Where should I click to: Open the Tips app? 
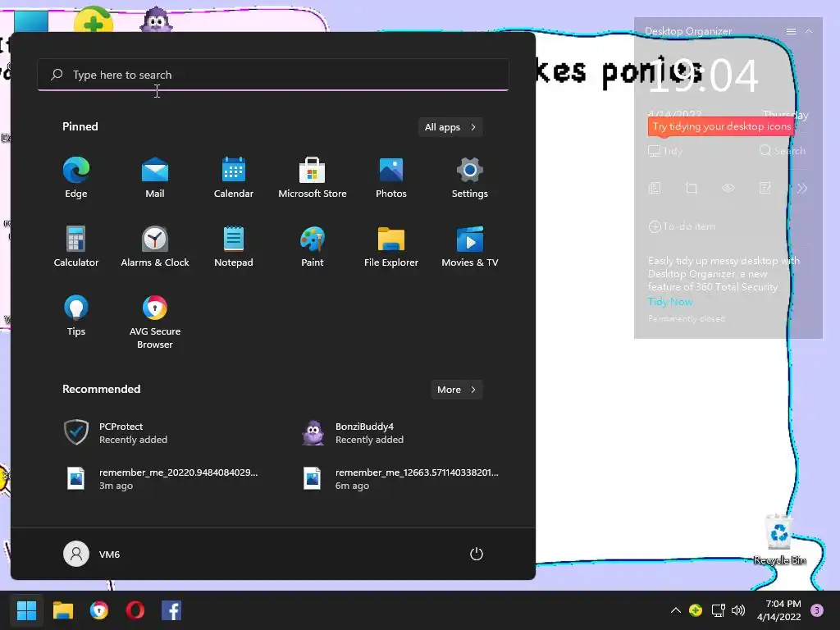point(76,316)
